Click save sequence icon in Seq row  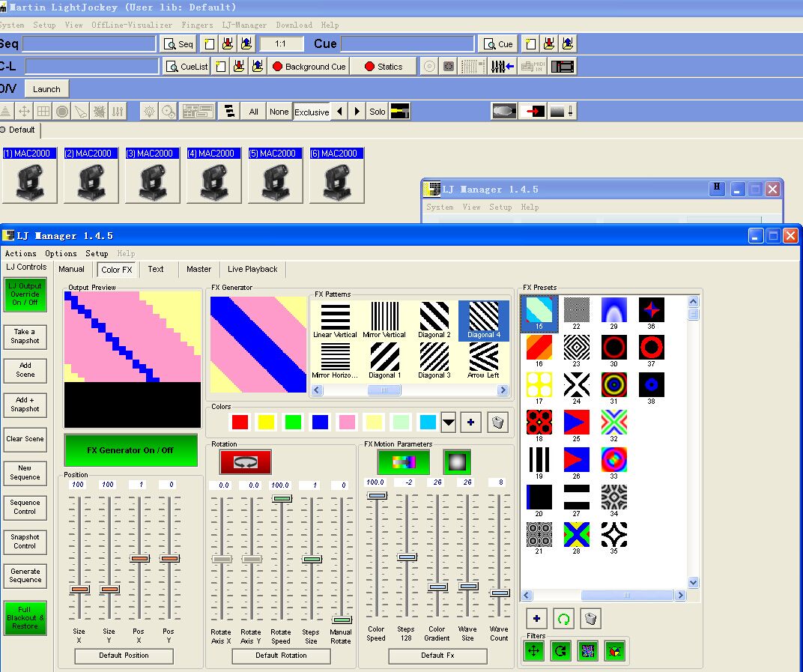pos(228,44)
